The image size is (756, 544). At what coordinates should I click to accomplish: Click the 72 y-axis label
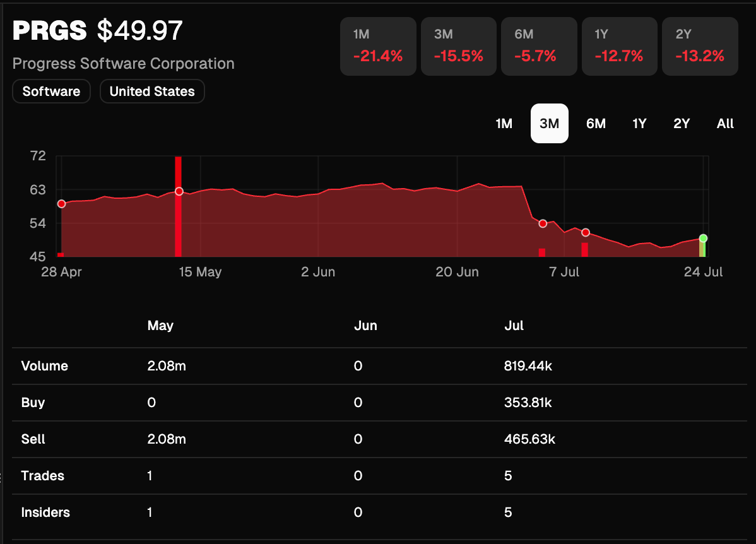38,156
